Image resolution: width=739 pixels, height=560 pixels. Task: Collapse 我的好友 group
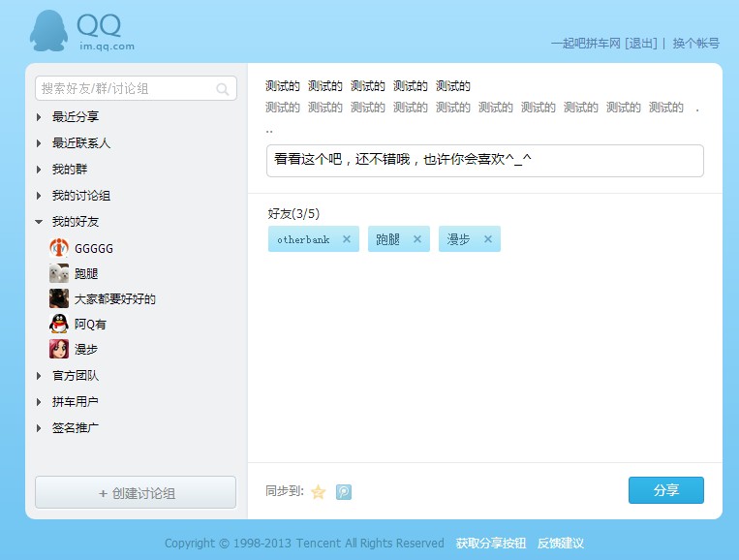(39, 222)
